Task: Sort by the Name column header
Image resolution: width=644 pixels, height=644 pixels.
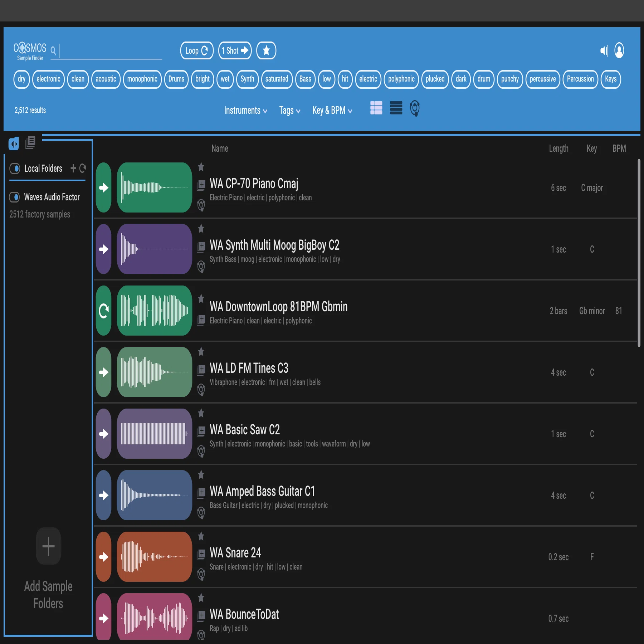Action: (220, 148)
